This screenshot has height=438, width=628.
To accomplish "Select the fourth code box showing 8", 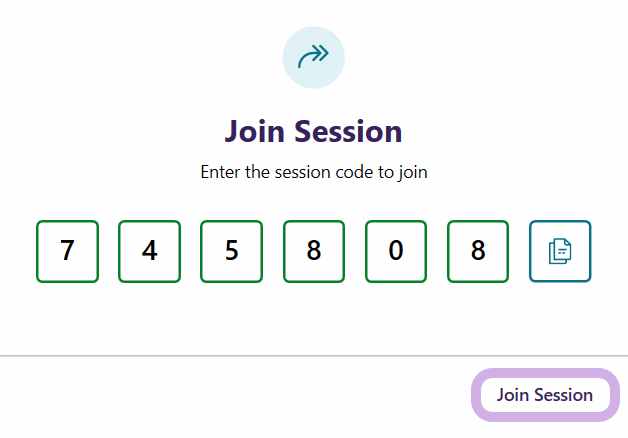I will 314,251.
